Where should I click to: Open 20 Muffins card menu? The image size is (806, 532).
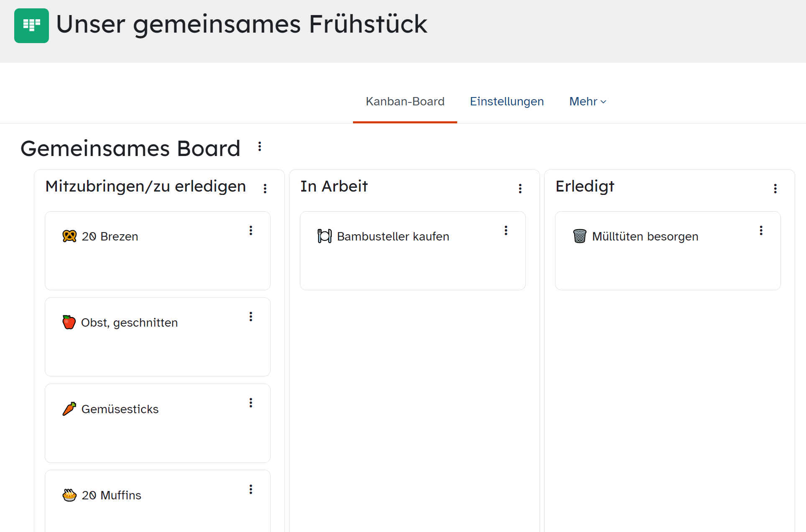click(251, 489)
